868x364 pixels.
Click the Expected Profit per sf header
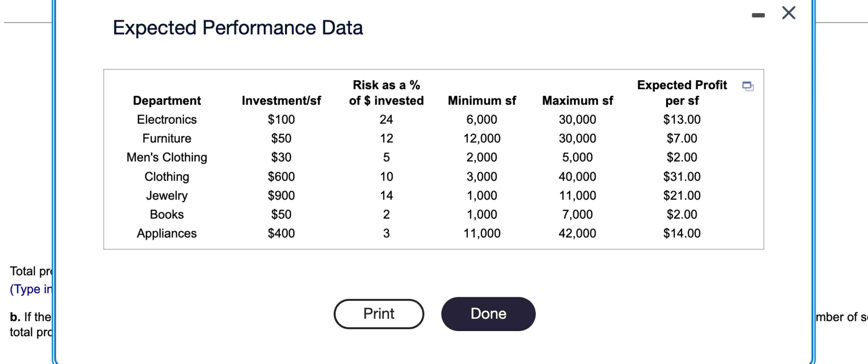click(x=682, y=93)
